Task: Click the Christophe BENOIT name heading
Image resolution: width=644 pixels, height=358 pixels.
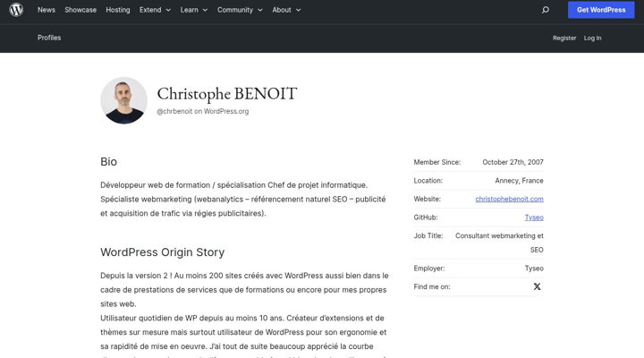Action: [226, 93]
